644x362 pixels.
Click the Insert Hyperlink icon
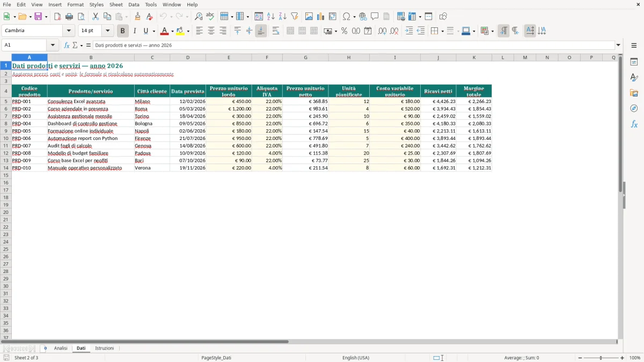click(x=363, y=17)
